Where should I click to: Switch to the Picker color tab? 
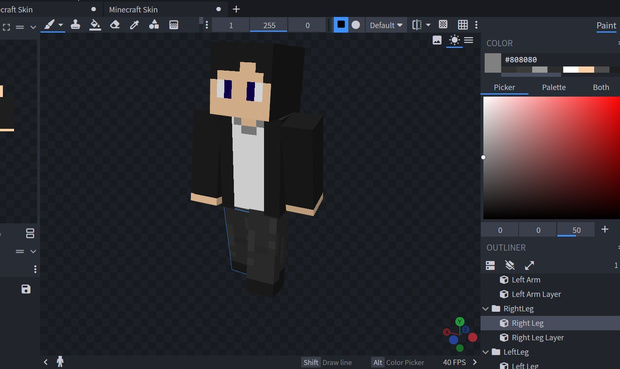click(x=504, y=87)
